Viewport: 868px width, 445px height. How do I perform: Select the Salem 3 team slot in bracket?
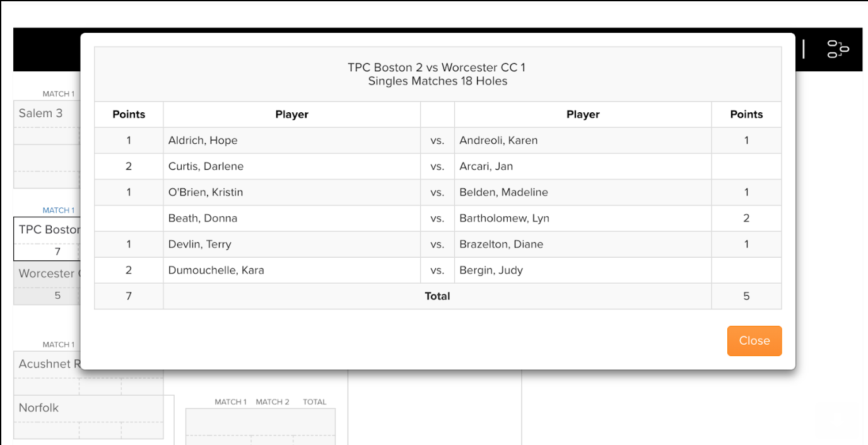point(40,113)
